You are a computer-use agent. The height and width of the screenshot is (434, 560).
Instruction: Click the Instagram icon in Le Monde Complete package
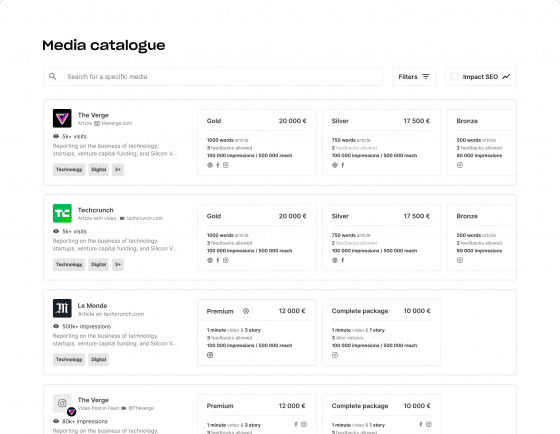335,355
